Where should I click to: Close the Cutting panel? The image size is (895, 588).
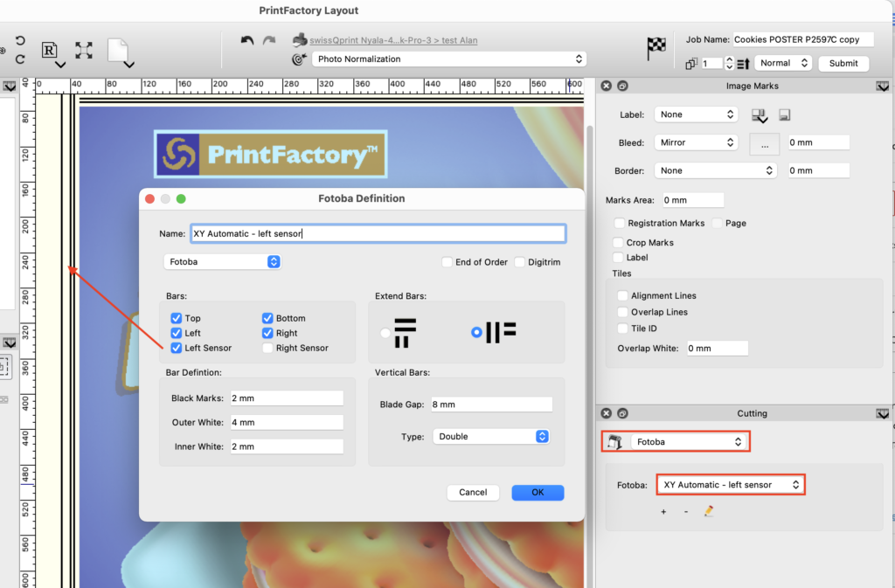pyautogui.click(x=607, y=413)
